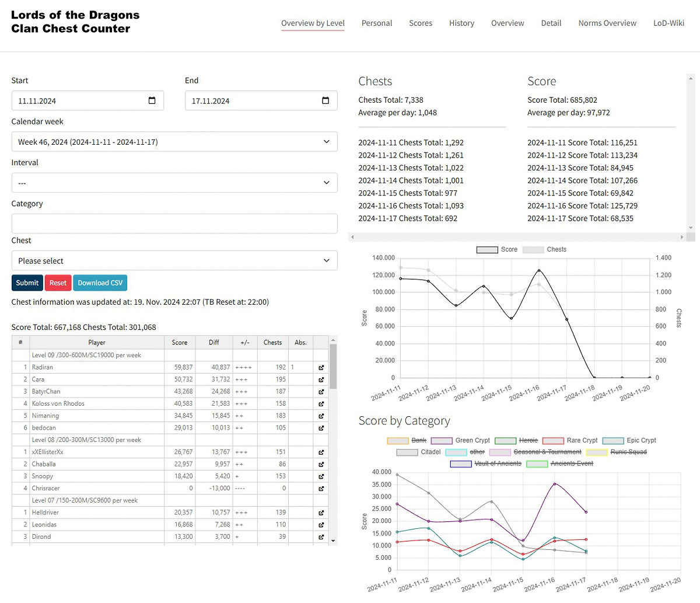The height and width of the screenshot is (603, 700).
Task: Open Start date calendar picker icon
Action: coord(152,100)
